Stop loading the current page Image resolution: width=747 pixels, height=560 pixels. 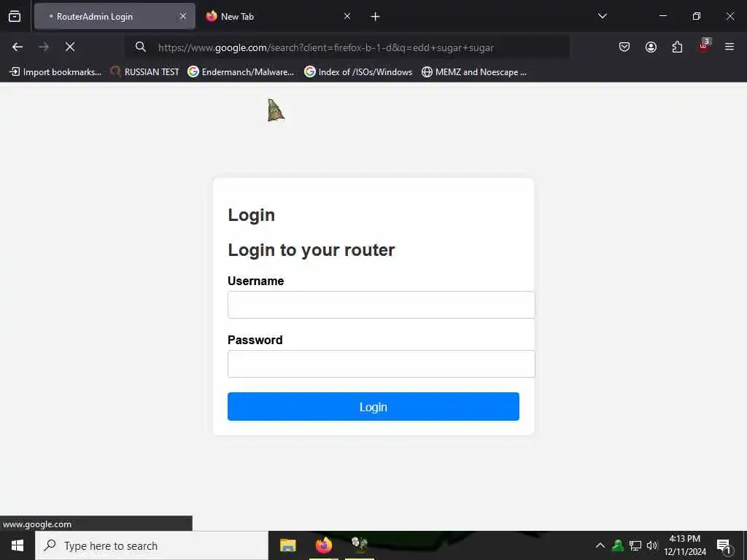tap(70, 47)
